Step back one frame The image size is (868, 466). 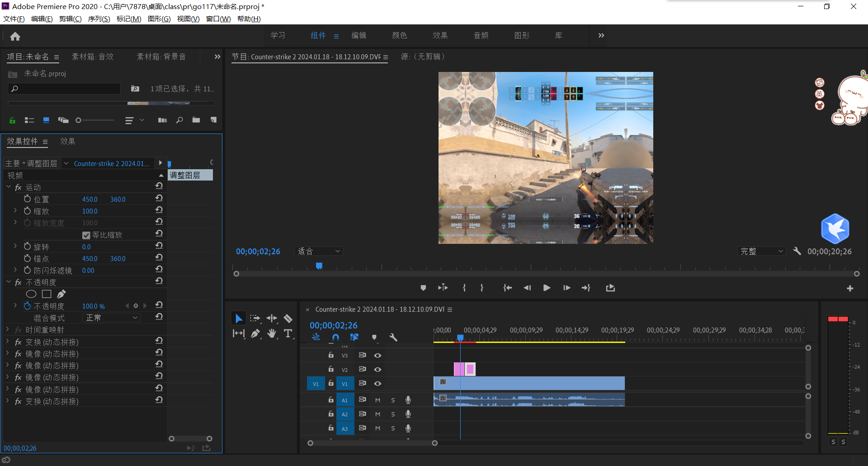pyautogui.click(x=527, y=288)
